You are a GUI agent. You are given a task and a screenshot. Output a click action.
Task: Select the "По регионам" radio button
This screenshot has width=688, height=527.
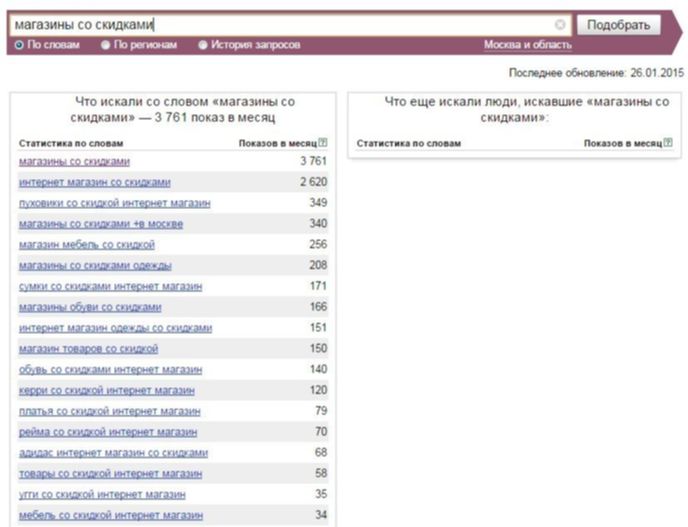click(x=105, y=45)
